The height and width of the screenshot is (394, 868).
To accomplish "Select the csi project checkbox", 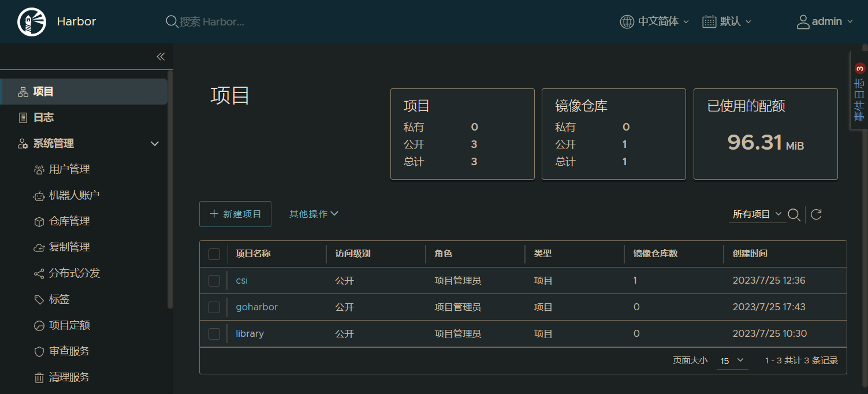I will (x=214, y=281).
